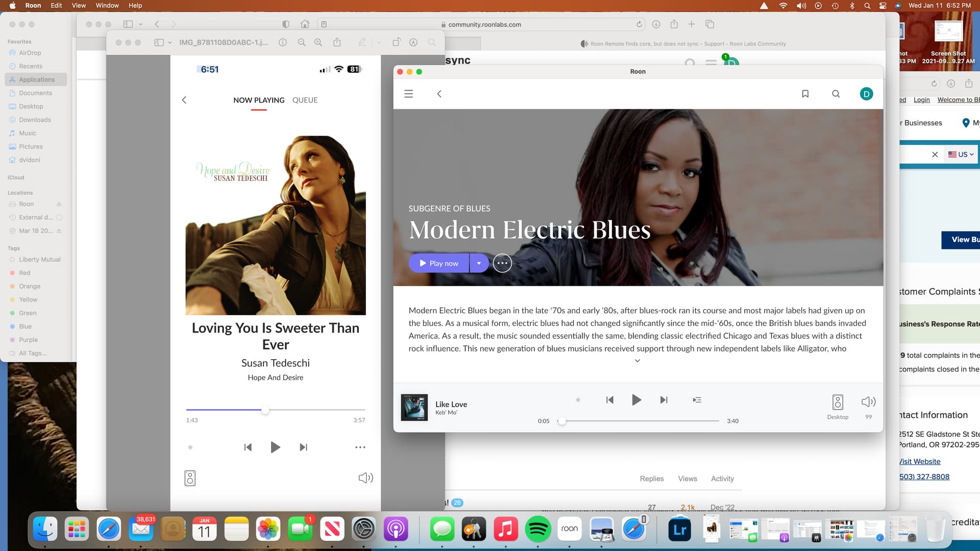Screen dimensions: 980x551
Task: Sort the forum list by Views
Action: point(688,479)
